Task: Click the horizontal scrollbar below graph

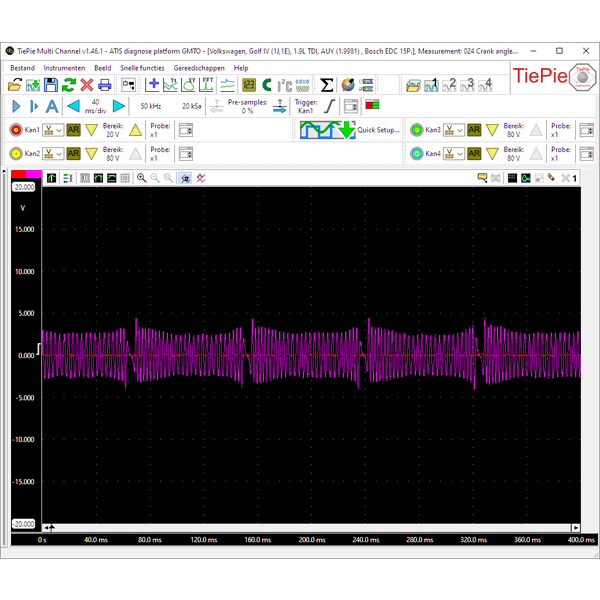Action: tap(310, 527)
